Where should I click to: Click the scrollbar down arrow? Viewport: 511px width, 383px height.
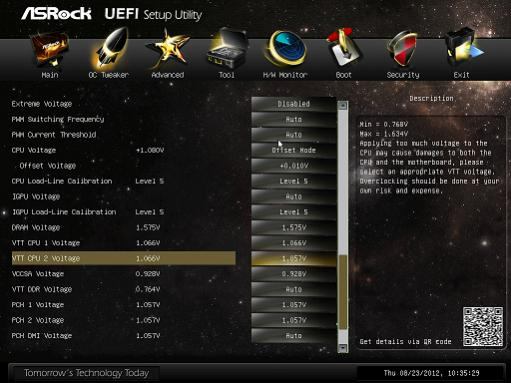(343, 348)
